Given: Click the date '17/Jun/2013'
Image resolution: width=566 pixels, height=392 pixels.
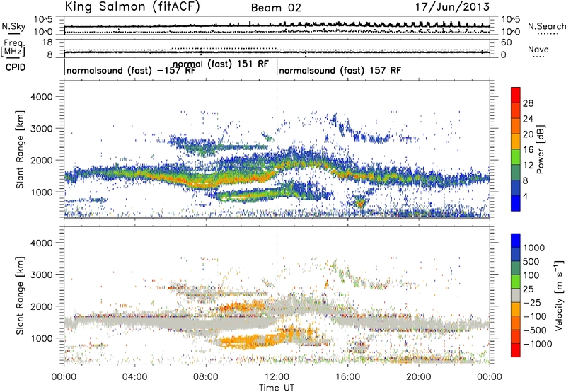Looking at the screenshot, I should tap(452, 7).
